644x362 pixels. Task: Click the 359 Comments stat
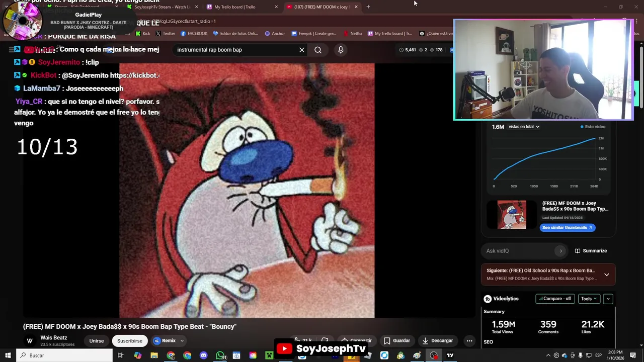tap(548, 327)
